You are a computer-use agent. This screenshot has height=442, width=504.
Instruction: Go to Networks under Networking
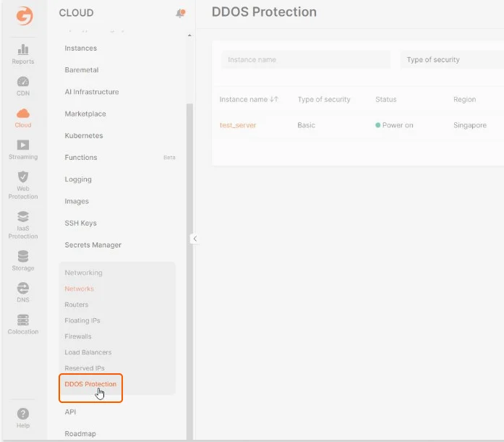point(79,289)
